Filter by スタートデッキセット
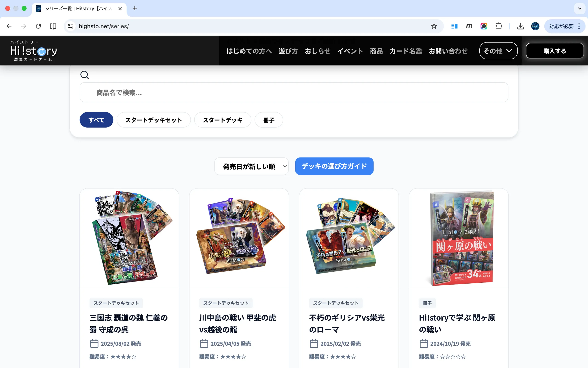Viewport: 588px width, 368px height. coord(154,120)
